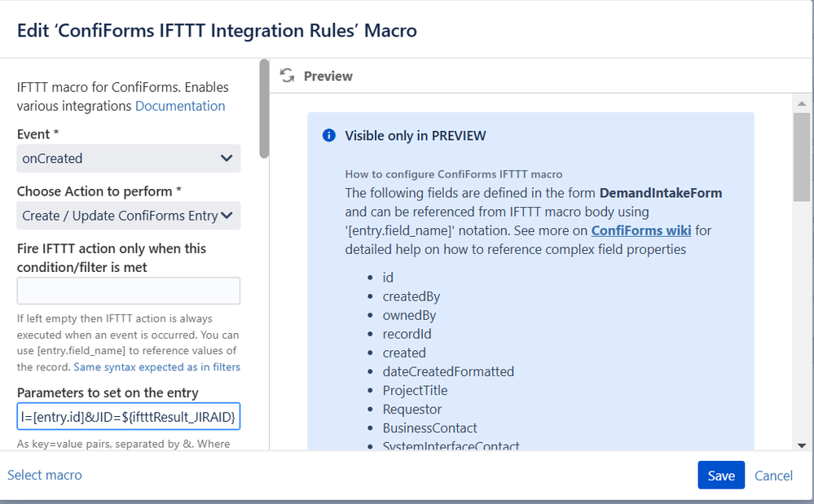The image size is (814, 504).
Task: Click the 'id' field in the list
Action: pyautogui.click(x=388, y=278)
